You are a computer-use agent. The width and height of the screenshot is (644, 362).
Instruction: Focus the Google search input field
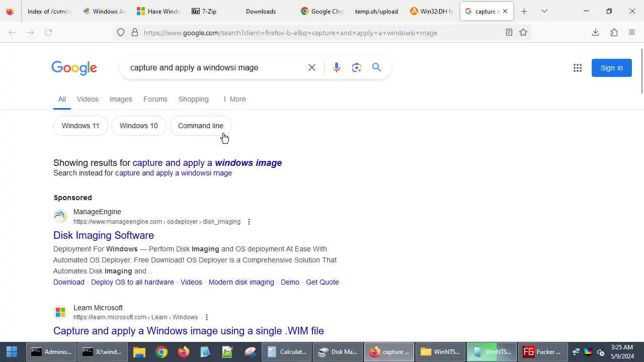click(x=216, y=67)
